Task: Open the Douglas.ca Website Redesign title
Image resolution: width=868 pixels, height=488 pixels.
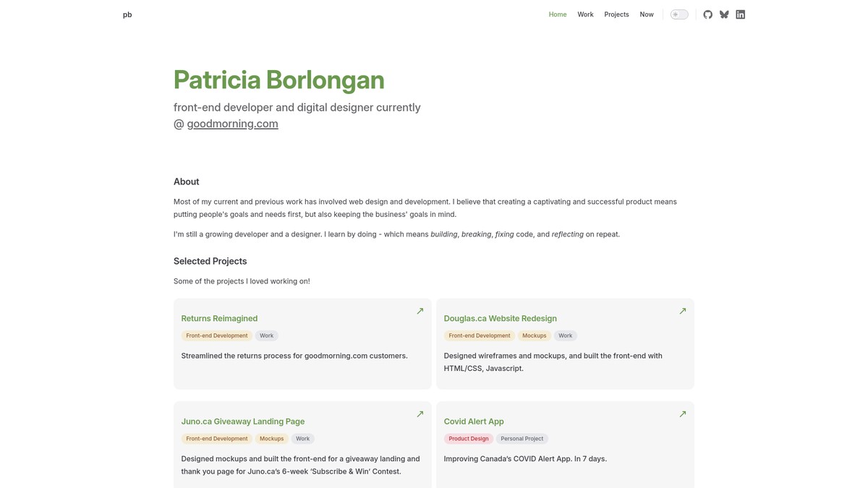Action: click(x=500, y=318)
